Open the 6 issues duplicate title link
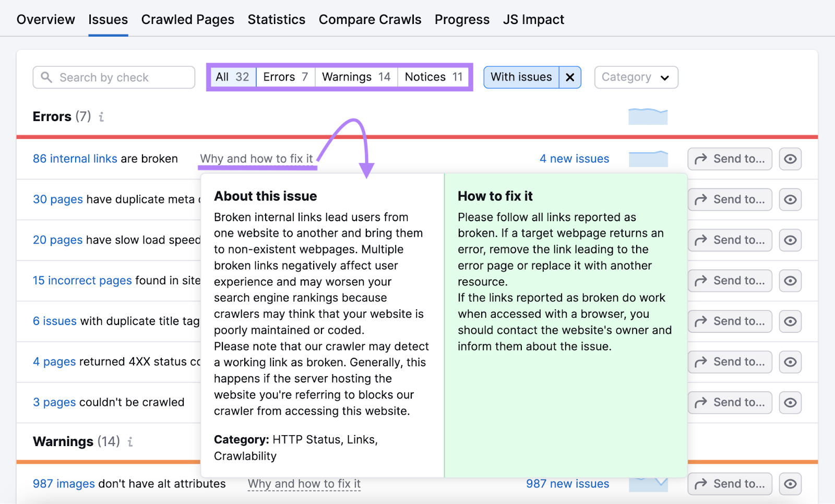 click(x=55, y=321)
